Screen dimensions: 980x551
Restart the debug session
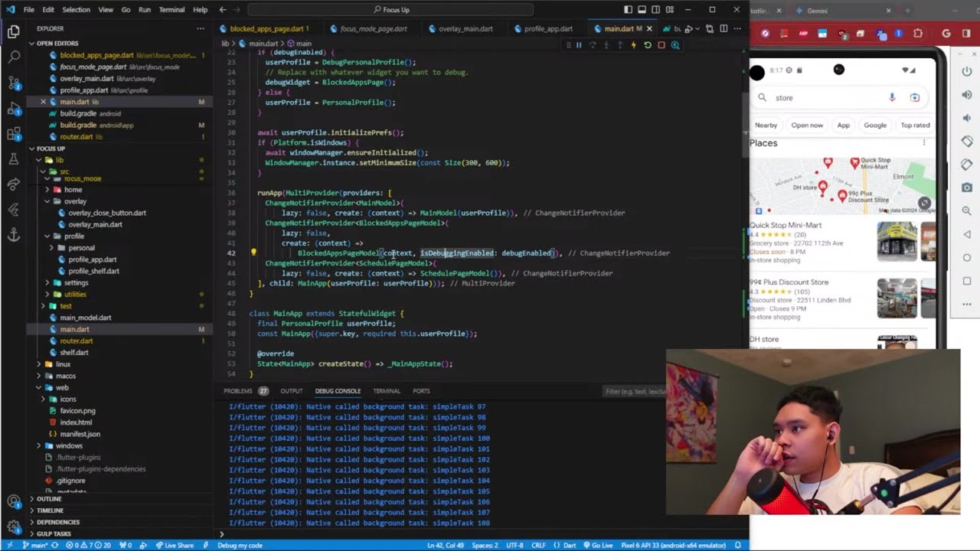point(647,45)
